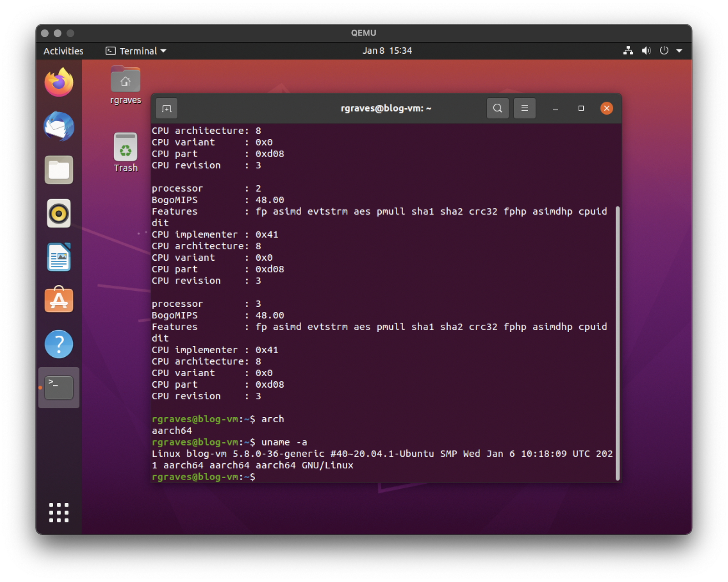728x582 pixels.
Task: Open the terminal hamburger menu
Action: [x=524, y=108]
